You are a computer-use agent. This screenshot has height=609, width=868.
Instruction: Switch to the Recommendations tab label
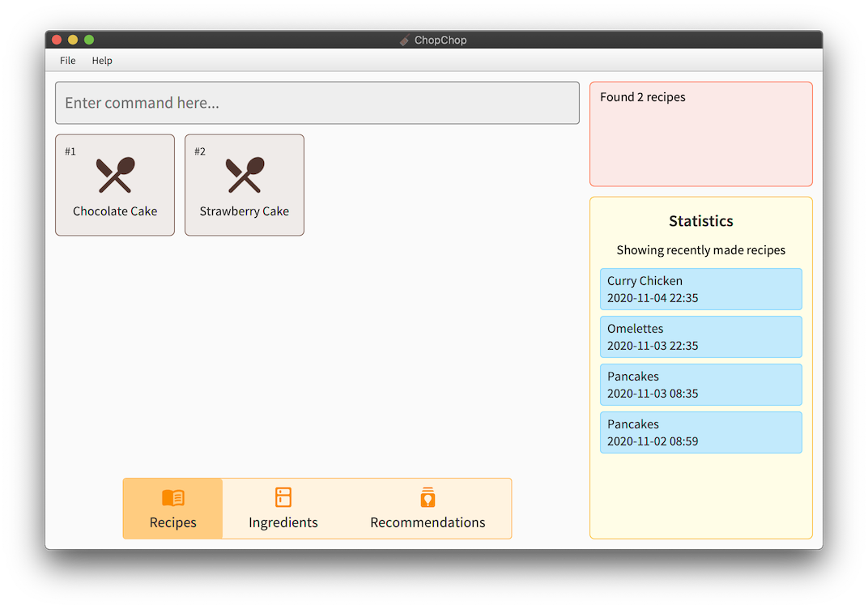(428, 522)
